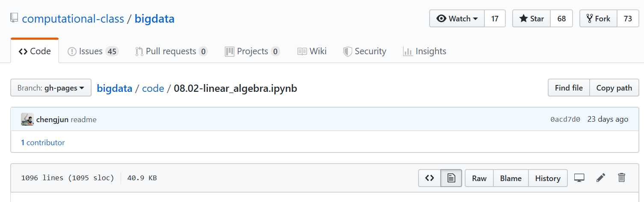644x202 pixels.
Task: Click the desktop open icon
Action: click(x=579, y=178)
